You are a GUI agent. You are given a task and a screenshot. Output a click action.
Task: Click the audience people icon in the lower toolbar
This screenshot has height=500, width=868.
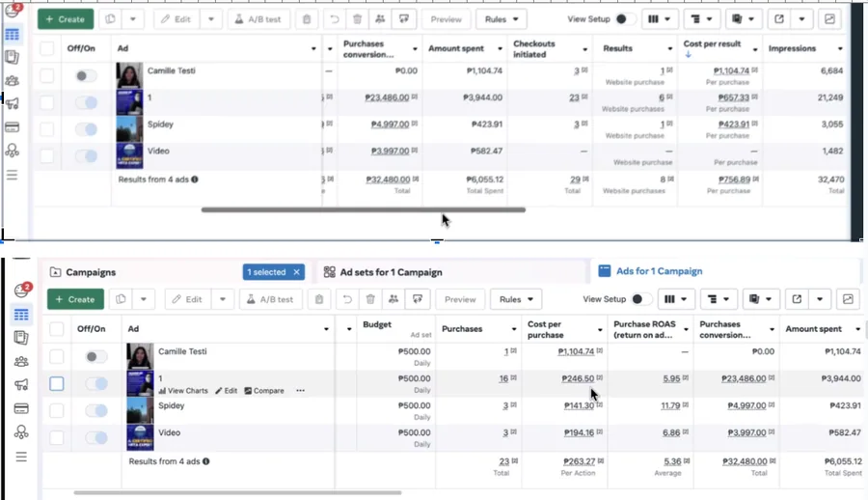393,299
